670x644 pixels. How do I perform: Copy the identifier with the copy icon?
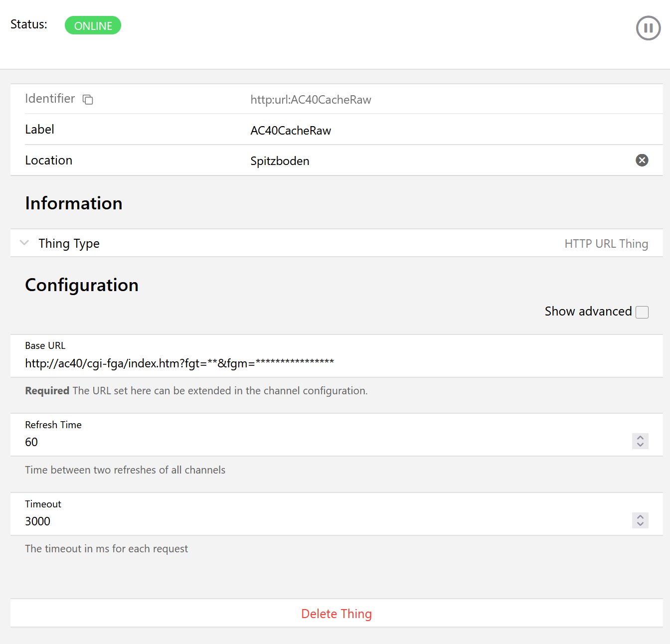point(88,100)
